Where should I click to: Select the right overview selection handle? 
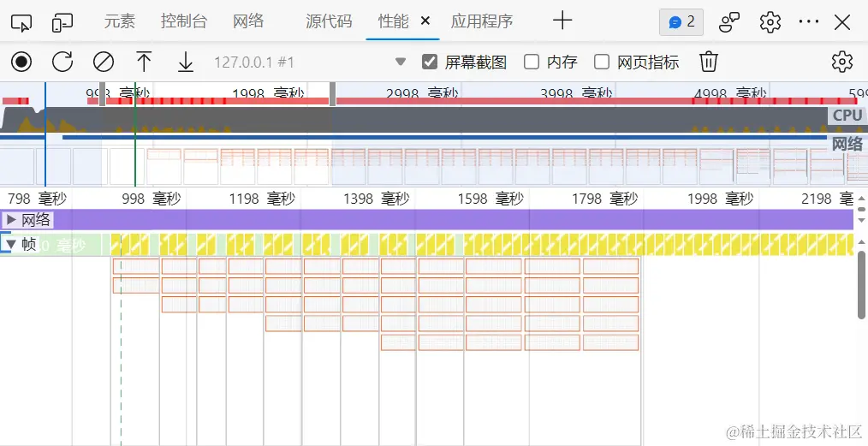click(x=332, y=93)
